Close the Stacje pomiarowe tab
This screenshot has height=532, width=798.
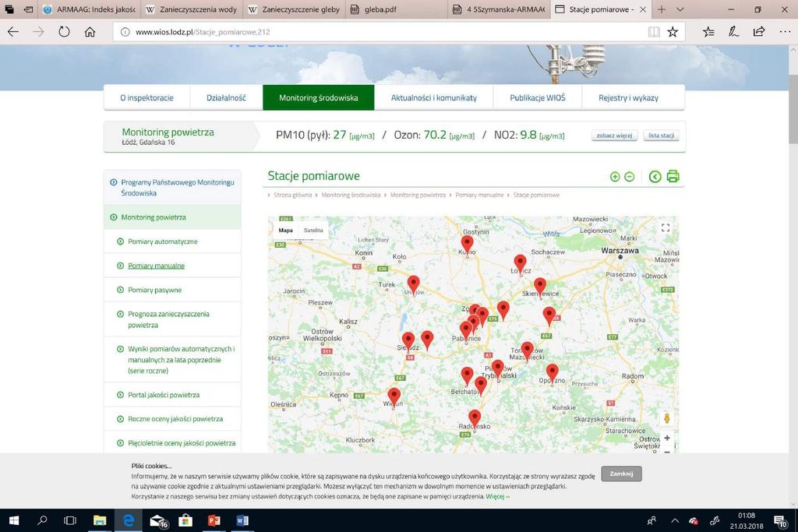[x=643, y=9]
